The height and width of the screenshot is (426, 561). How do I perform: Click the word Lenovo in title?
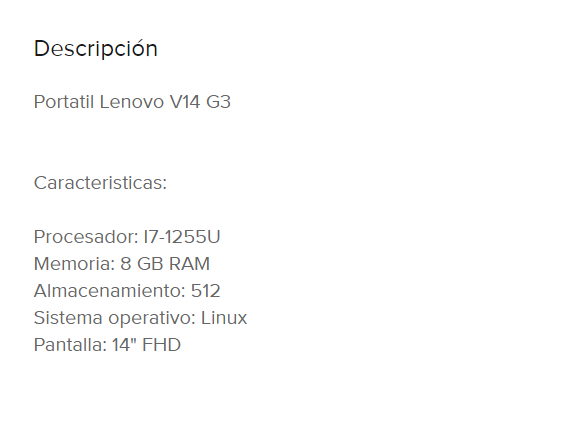click(x=132, y=102)
